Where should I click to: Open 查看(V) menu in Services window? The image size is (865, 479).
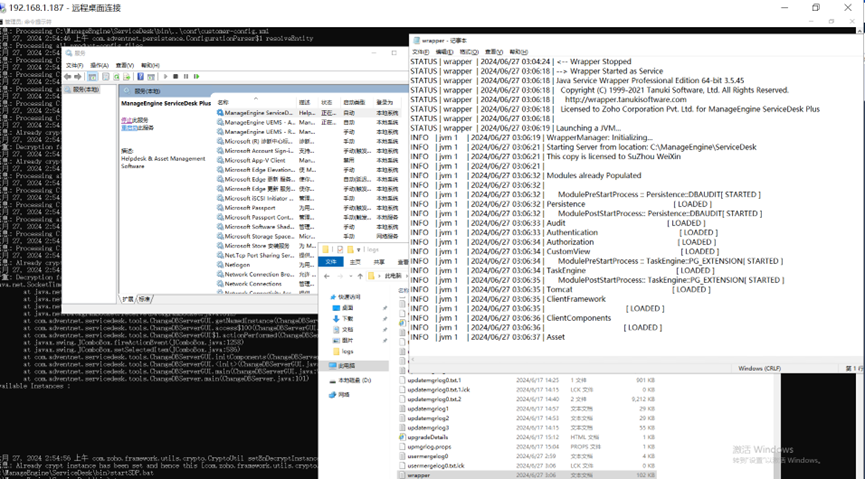[125, 65]
